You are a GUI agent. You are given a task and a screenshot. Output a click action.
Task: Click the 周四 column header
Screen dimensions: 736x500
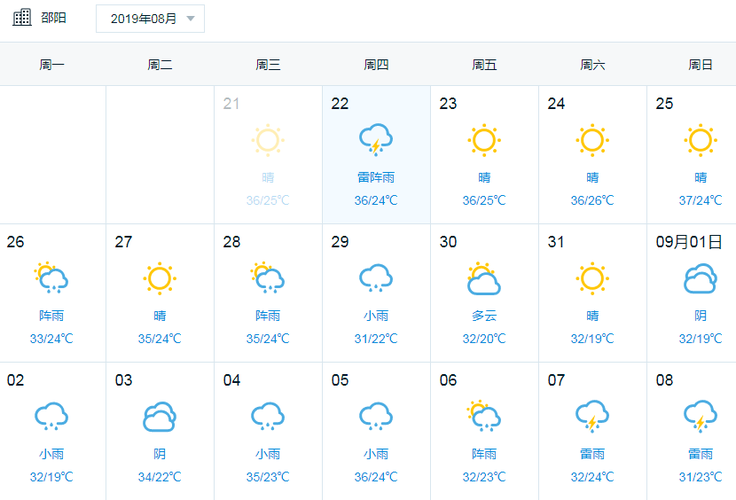pyautogui.click(x=376, y=64)
